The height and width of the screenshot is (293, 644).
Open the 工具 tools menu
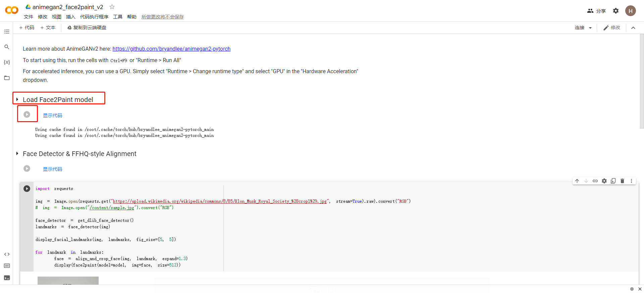click(117, 17)
